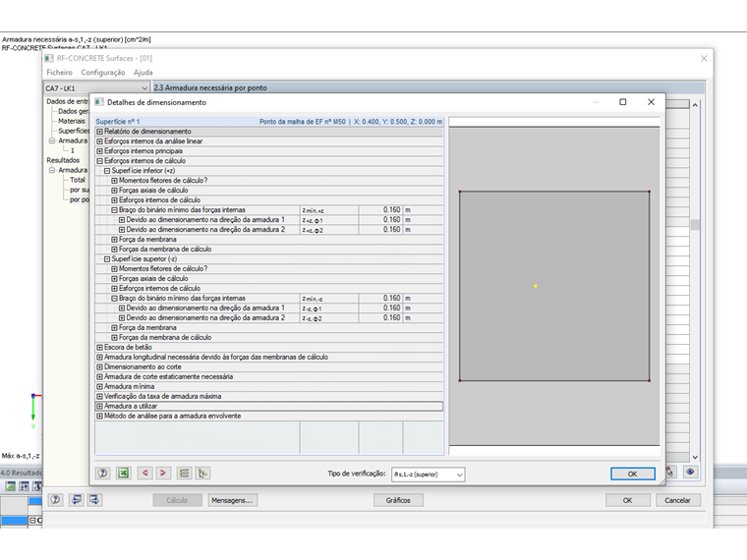Expand Verificação da taxa de armadura máxima

coord(99,396)
